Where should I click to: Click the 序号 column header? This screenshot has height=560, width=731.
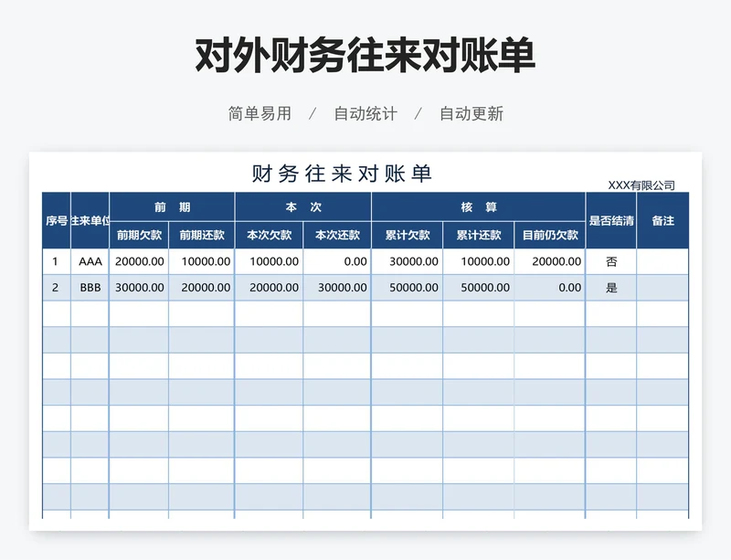coord(57,220)
